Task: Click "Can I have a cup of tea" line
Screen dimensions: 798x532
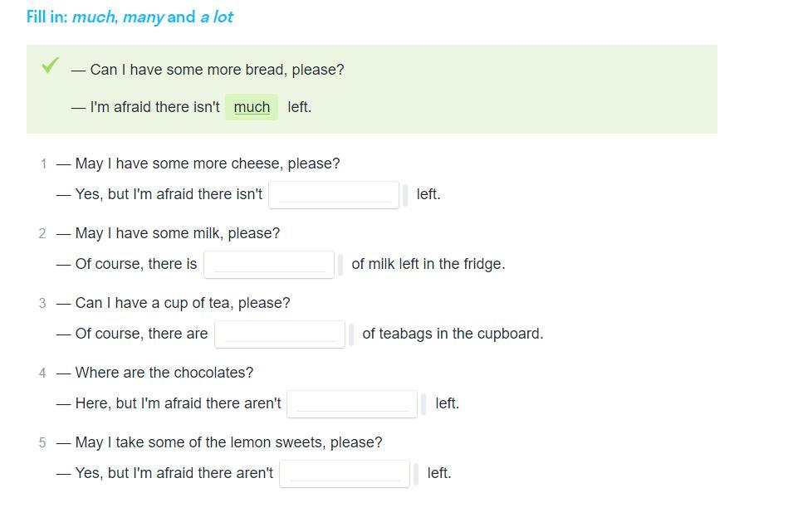Action: pyautogui.click(x=182, y=303)
